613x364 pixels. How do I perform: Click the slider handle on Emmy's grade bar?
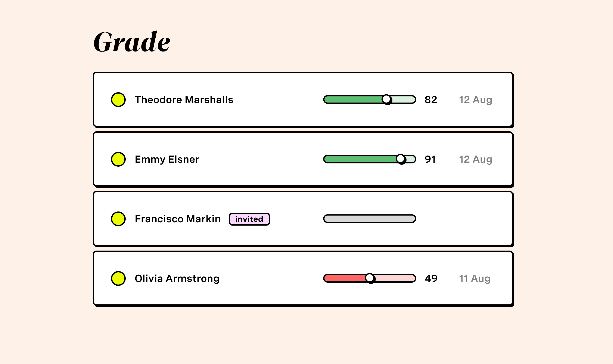coord(400,159)
